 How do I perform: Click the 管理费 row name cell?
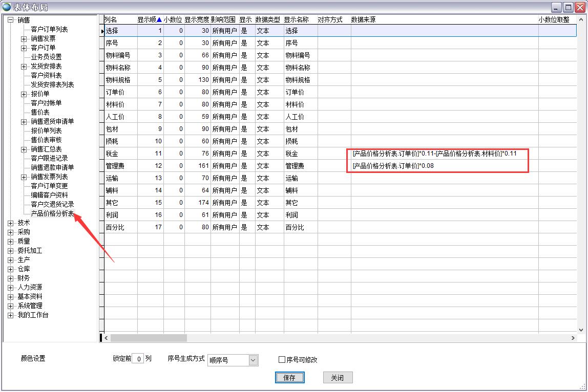(121, 166)
